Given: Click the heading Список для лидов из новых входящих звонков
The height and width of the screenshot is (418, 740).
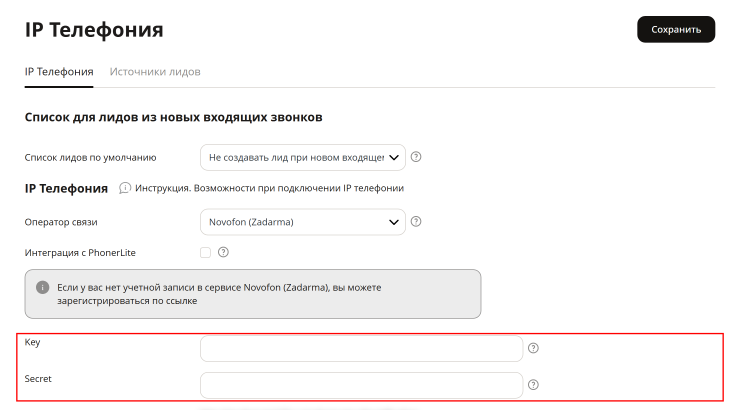Looking at the screenshot, I should coord(173,117).
